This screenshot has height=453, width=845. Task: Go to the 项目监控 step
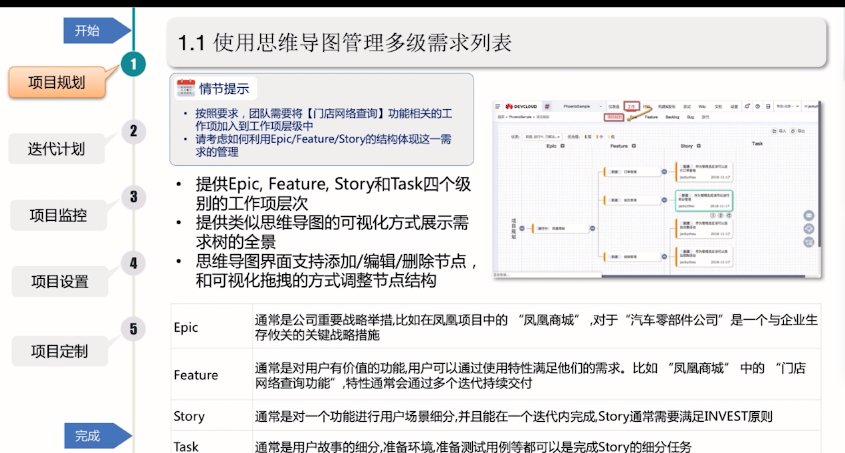click(58, 215)
